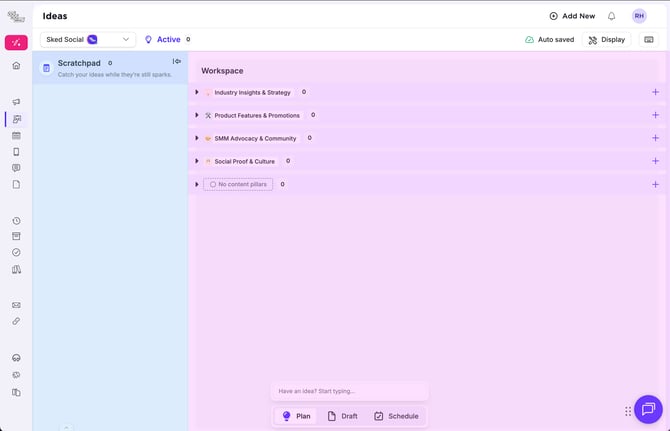Open the link chain icon

click(x=16, y=321)
